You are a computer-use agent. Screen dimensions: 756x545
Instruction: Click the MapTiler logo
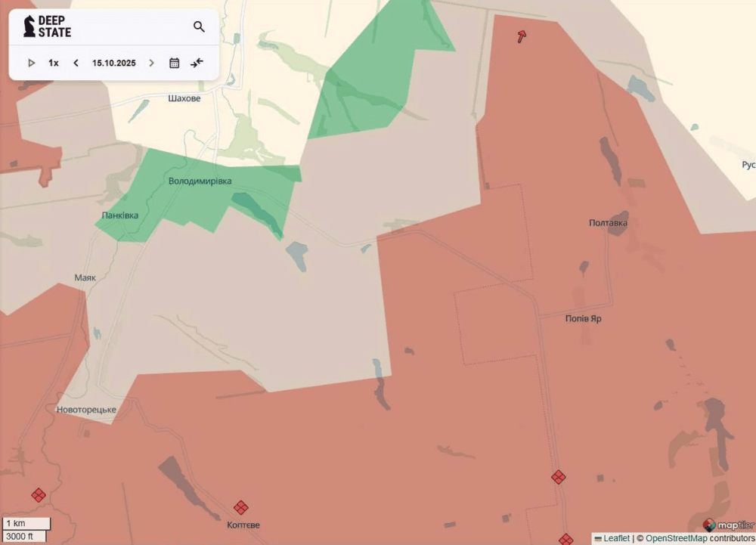728,525
